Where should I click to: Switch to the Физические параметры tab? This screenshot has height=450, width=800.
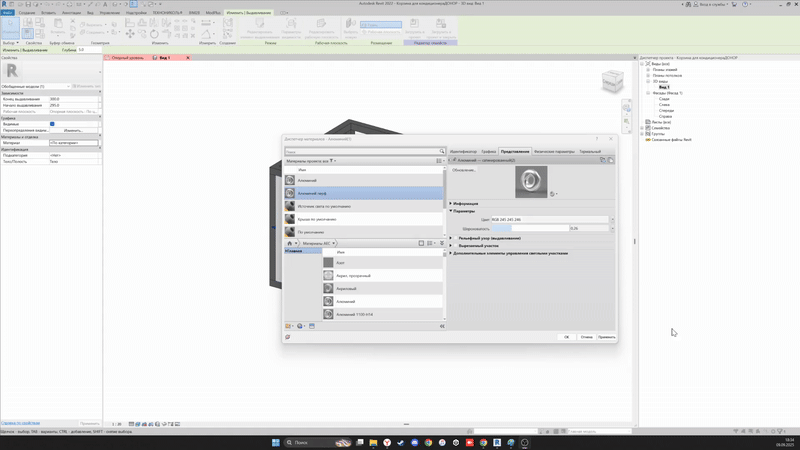click(x=554, y=152)
